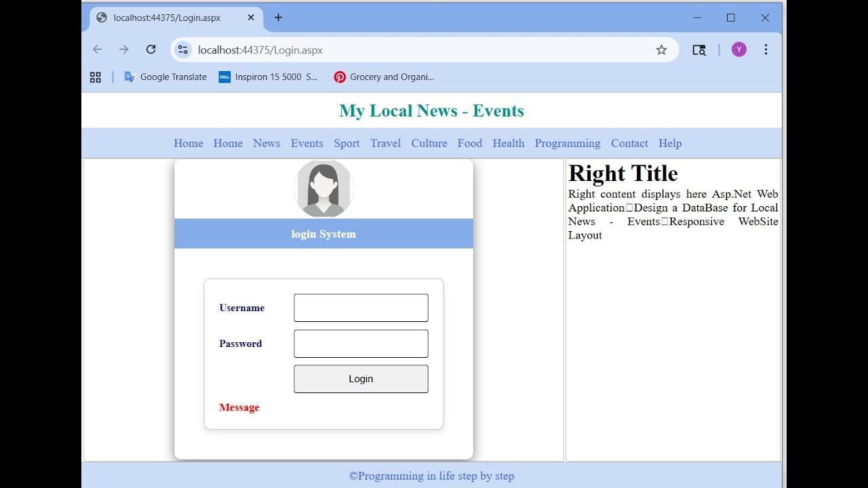
Task: Go to the second Home nav link
Action: pyautogui.click(x=228, y=143)
